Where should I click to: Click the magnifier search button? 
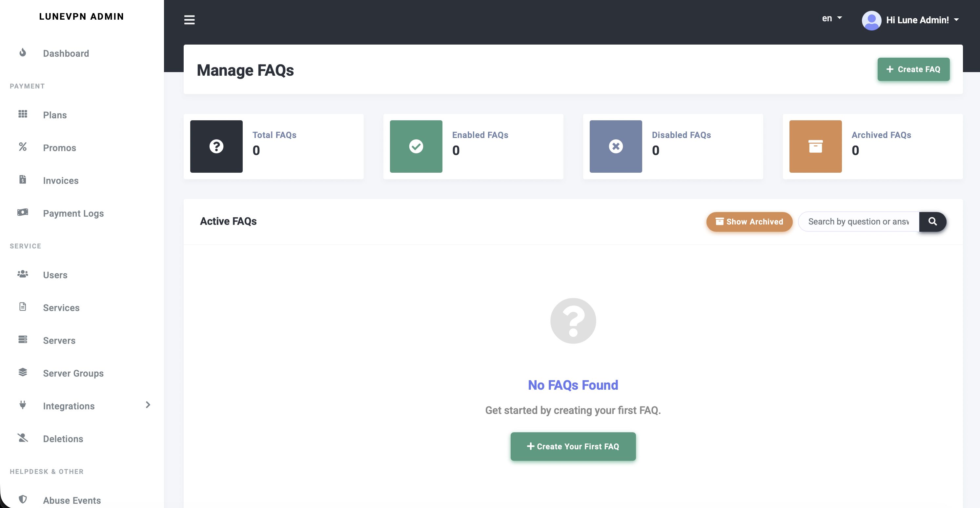(932, 222)
